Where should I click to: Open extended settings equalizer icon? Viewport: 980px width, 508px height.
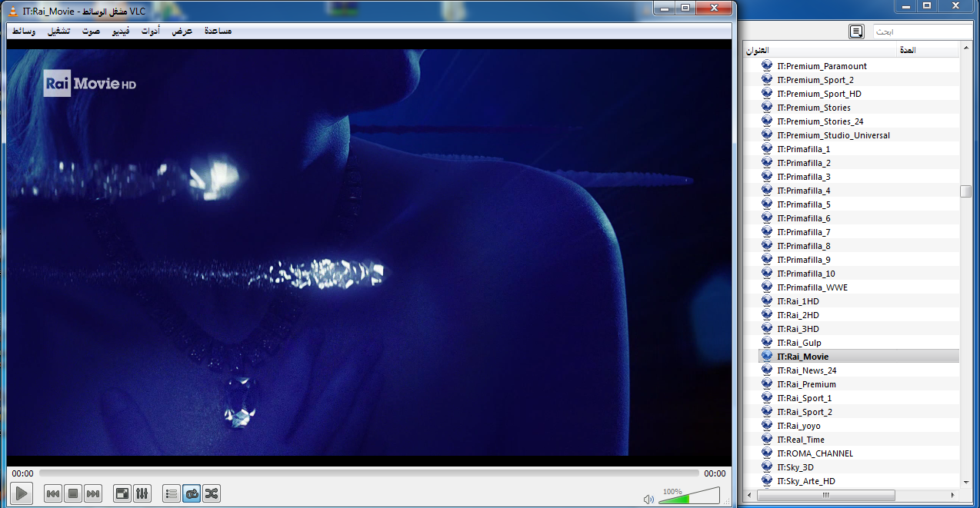point(142,493)
